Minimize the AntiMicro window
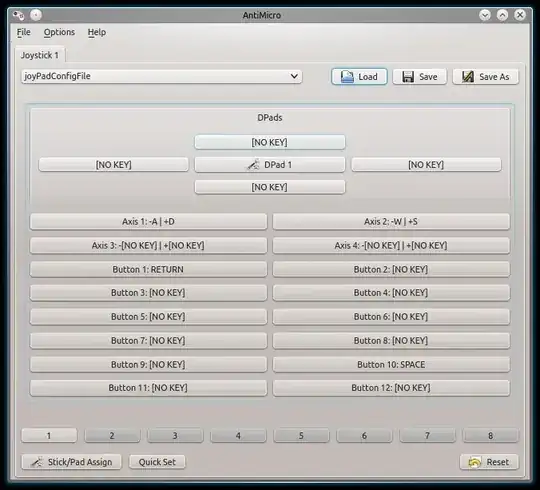 pyautogui.click(x=485, y=15)
